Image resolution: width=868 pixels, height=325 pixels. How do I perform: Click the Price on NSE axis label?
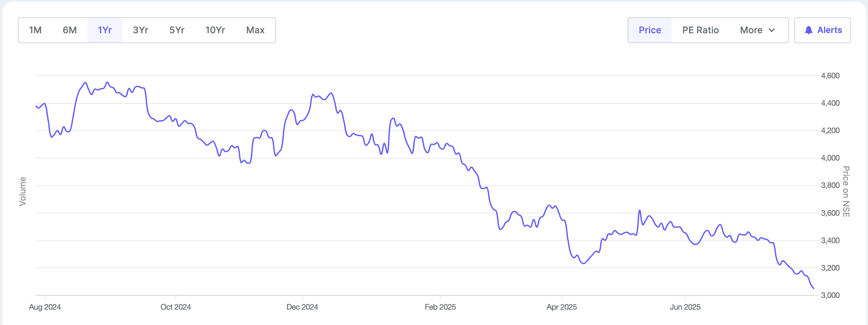(846, 191)
